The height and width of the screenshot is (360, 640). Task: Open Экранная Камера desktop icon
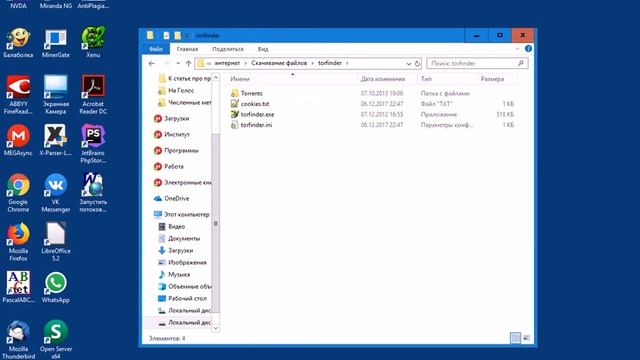click(56, 95)
